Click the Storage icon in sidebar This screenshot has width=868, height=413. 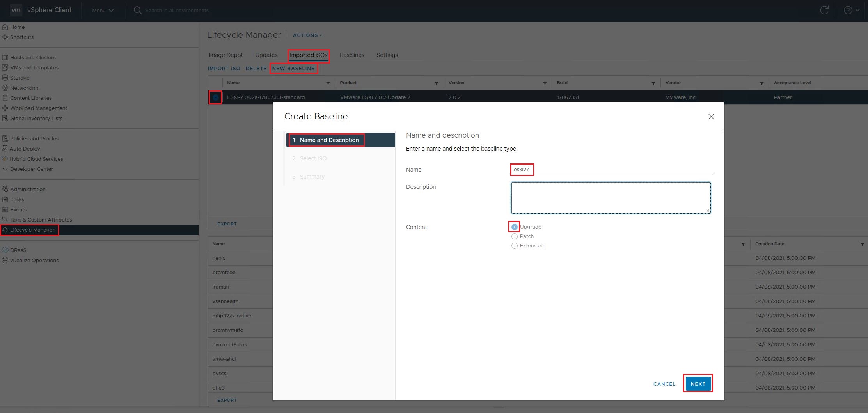[5, 78]
